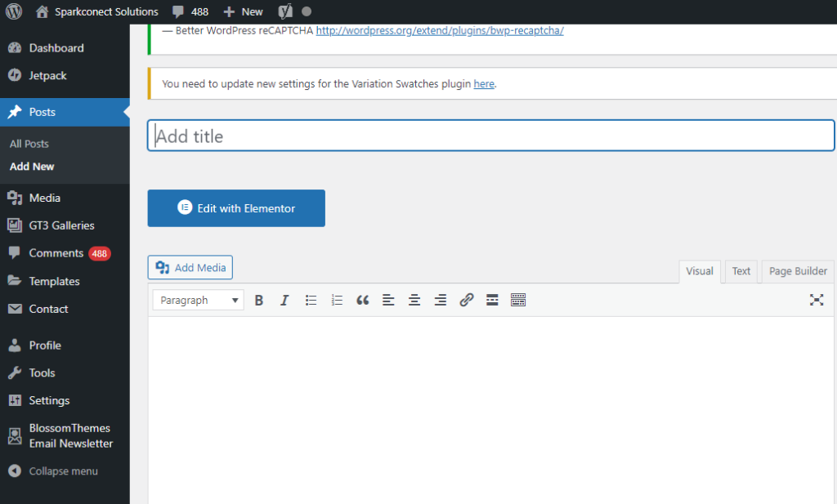This screenshot has height=504, width=837.
Task: Toggle the extended toolbar (kitchen sink)
Action: [518, 301]
